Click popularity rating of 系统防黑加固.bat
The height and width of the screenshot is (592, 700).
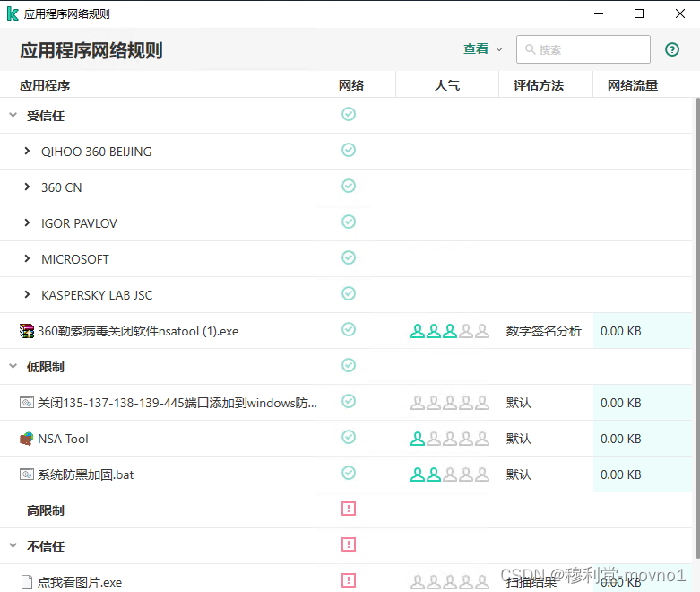click(450, 474)
